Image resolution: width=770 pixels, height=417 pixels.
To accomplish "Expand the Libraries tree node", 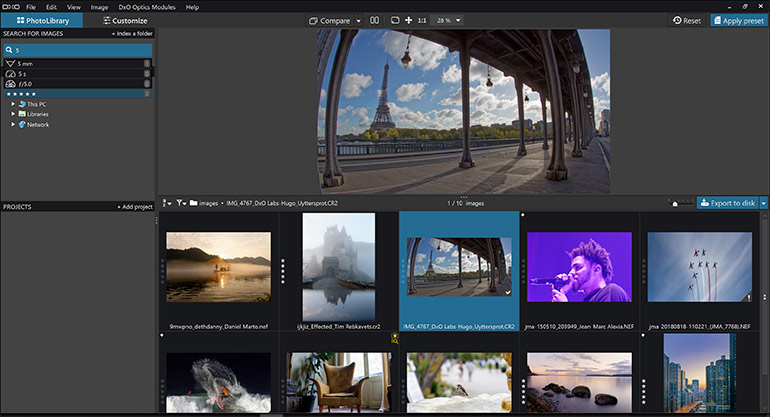I will click(x=13, y=114).
